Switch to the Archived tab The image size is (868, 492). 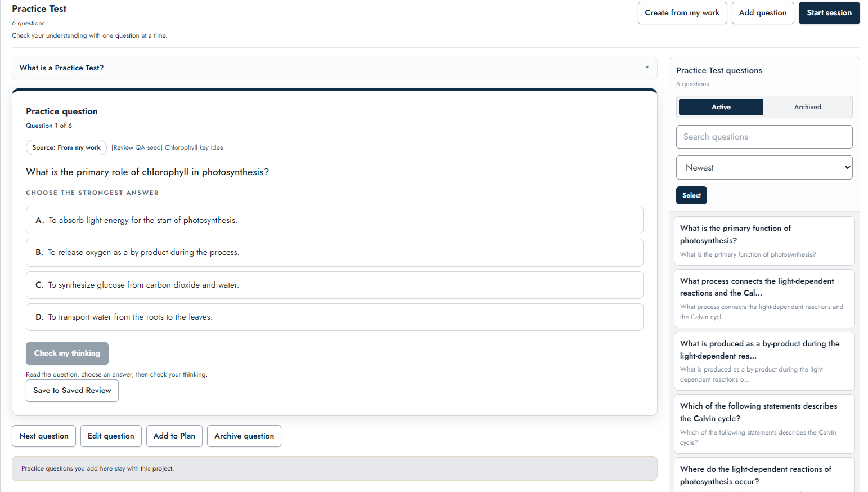808,107
